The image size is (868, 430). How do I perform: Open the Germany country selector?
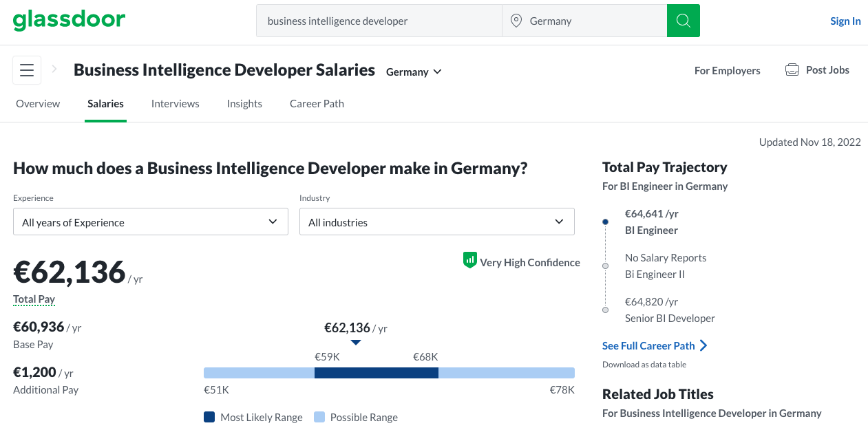tap(414, 72)
